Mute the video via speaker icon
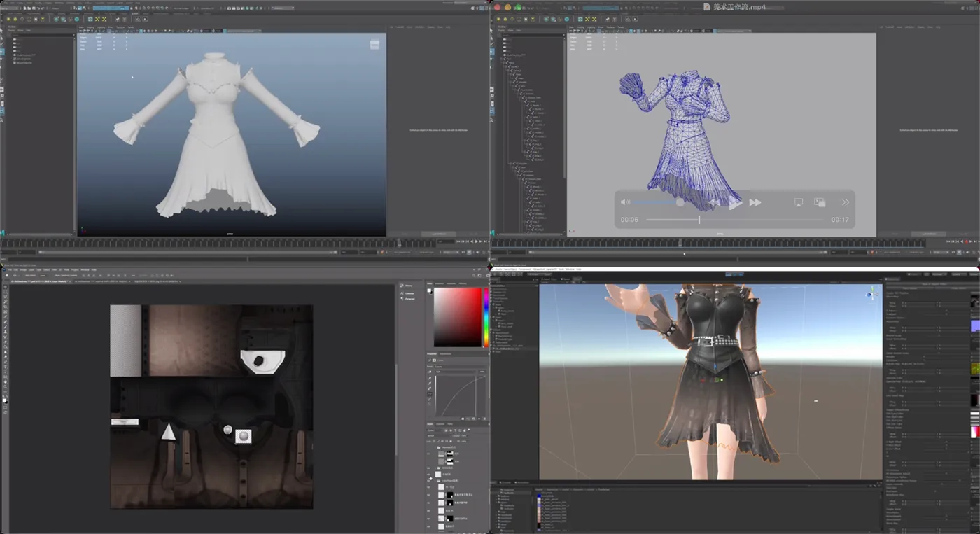 625,202
